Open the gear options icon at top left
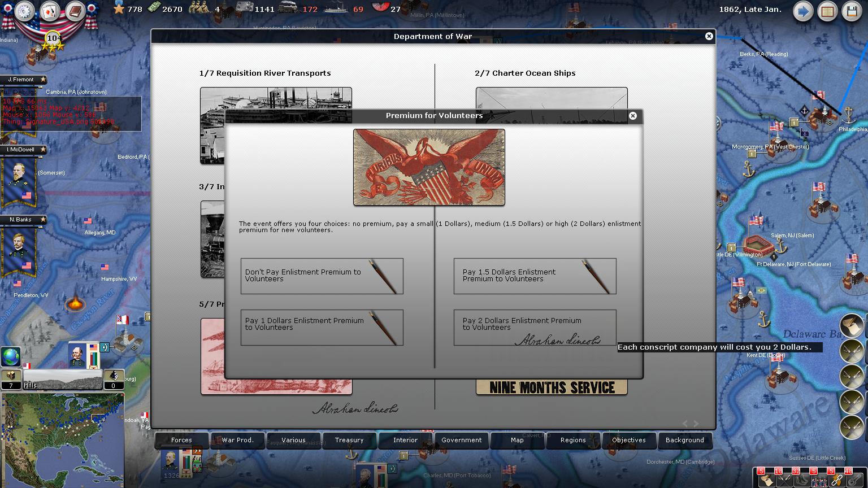Screen dimensions: 868x488 24,11
